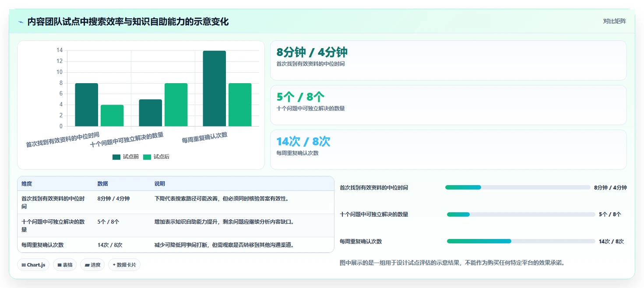Click chart axis label 首次找到有效资料的中位时间
The width and height of the screenshot is (644, 288).
(63, 140)
